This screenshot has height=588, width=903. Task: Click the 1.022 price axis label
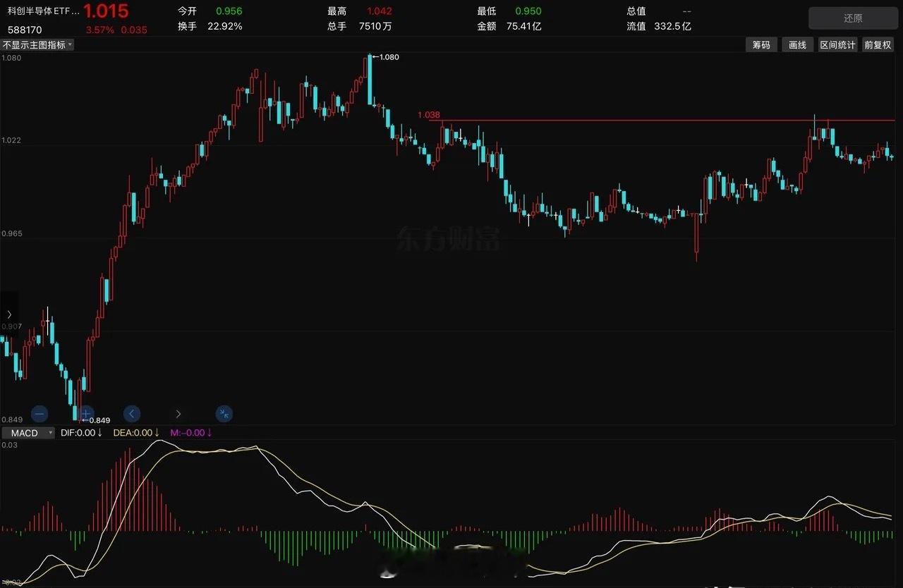point(11,140)
